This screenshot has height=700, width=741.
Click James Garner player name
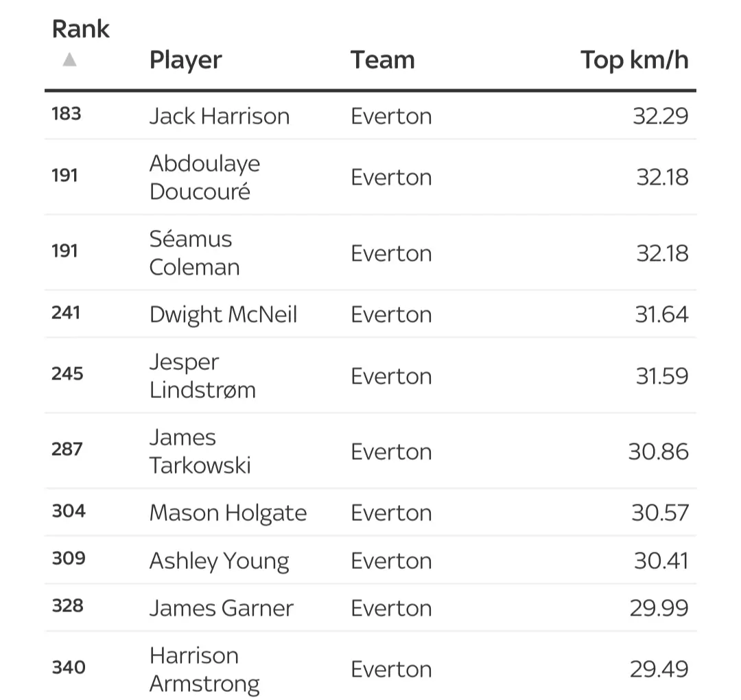click(x=221, y=608)
